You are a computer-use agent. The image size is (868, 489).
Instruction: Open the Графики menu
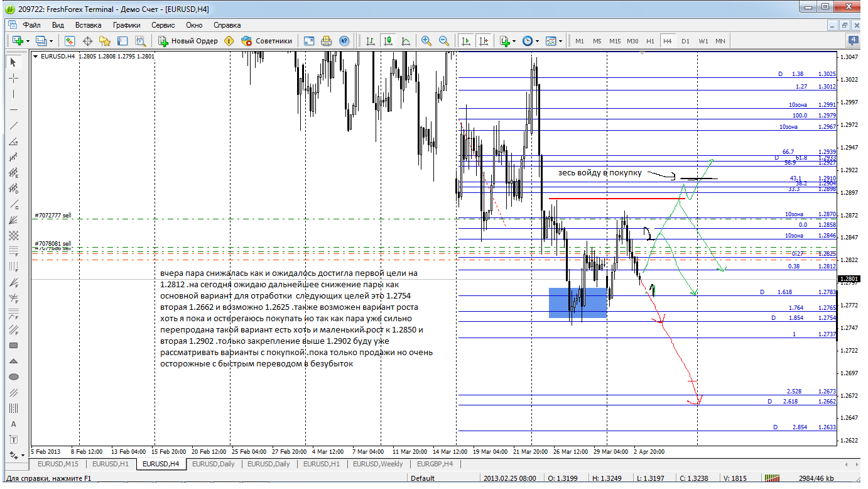pos(126,25)
